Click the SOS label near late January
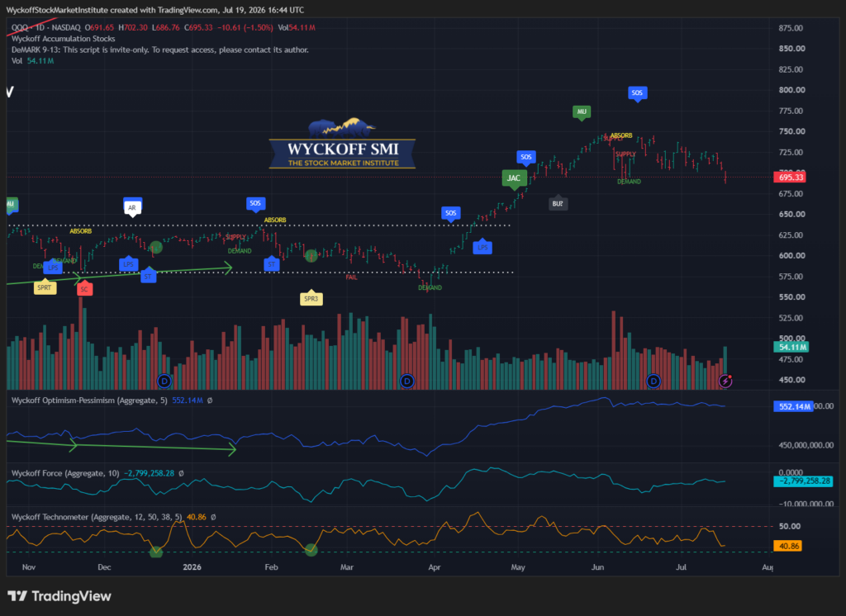Screen dimensions: 846x616 (x=256, y=203)
